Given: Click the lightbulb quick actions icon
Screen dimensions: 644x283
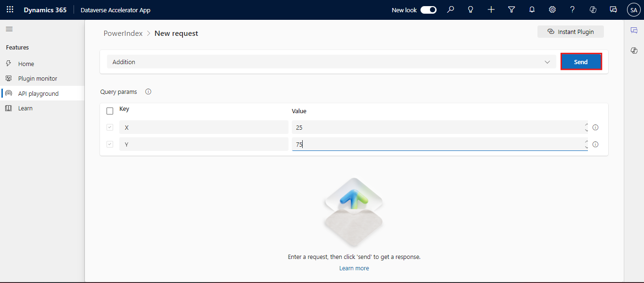Looking at the screenshot, I should tap(471, 9).
